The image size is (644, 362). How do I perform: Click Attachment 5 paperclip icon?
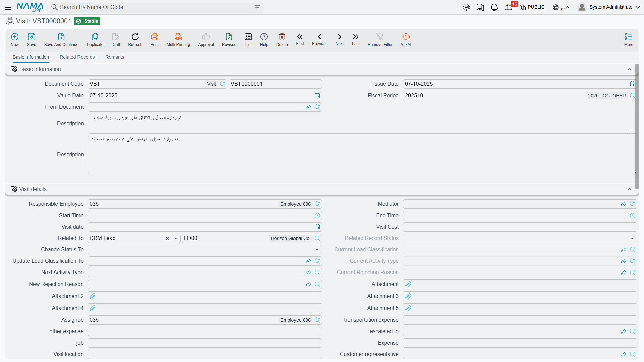(408, 308)
